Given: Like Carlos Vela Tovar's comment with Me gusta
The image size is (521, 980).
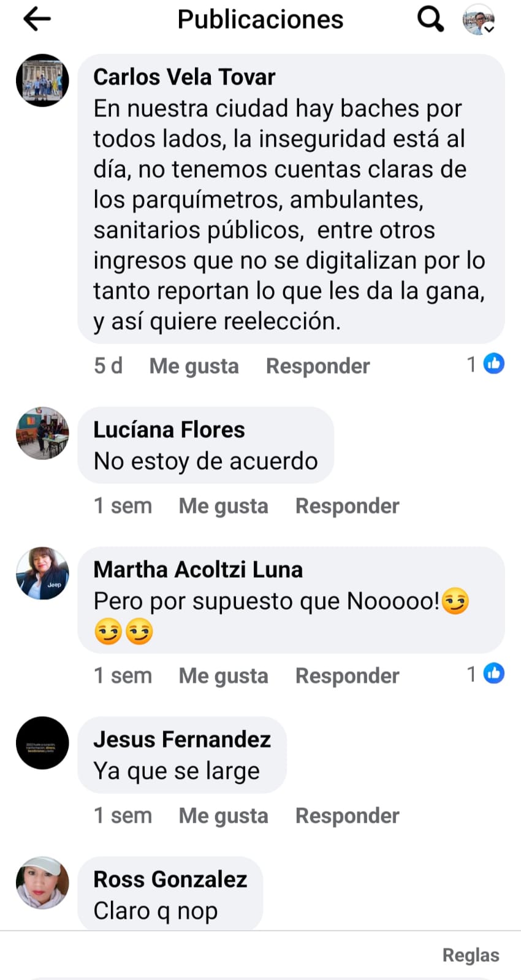Looking at the screenshot, I should 194,366.
